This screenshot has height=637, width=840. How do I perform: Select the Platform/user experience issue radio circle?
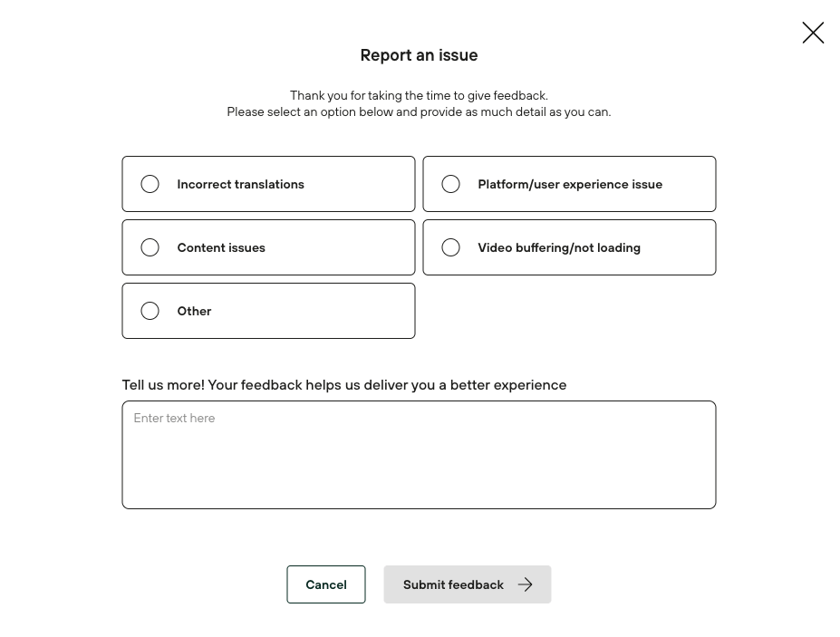click(x=450, y=184)
